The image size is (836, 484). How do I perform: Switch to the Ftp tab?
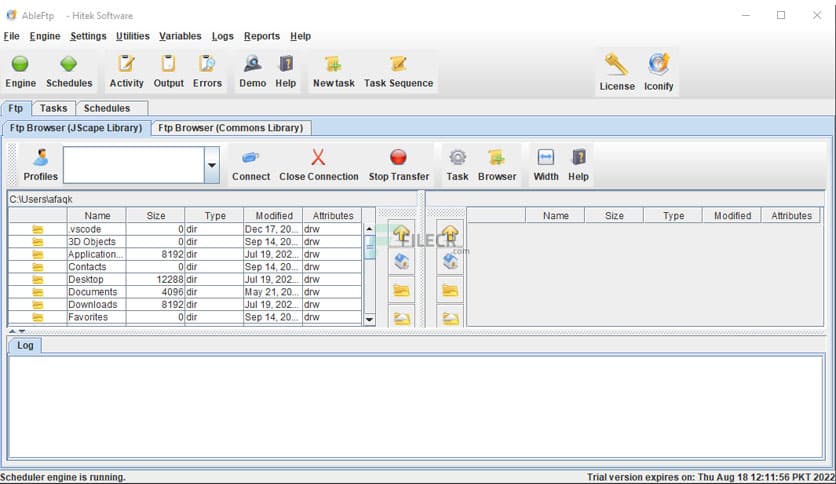pos(16,108)
